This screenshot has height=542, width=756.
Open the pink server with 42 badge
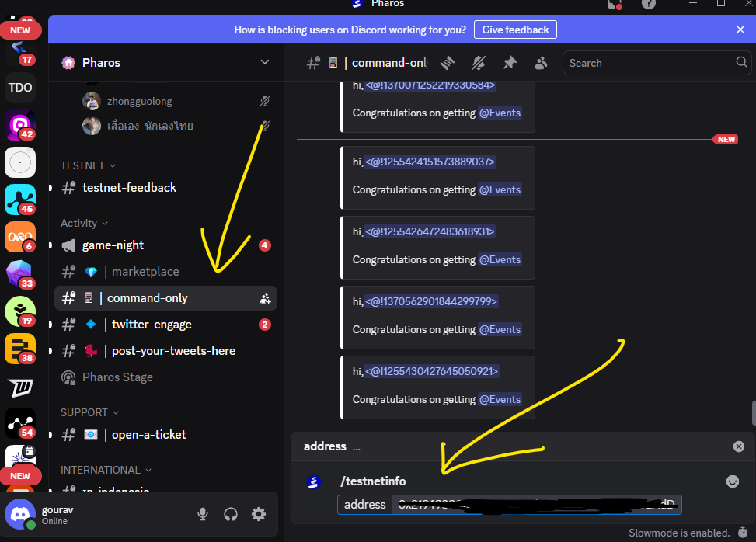[20, 125]
